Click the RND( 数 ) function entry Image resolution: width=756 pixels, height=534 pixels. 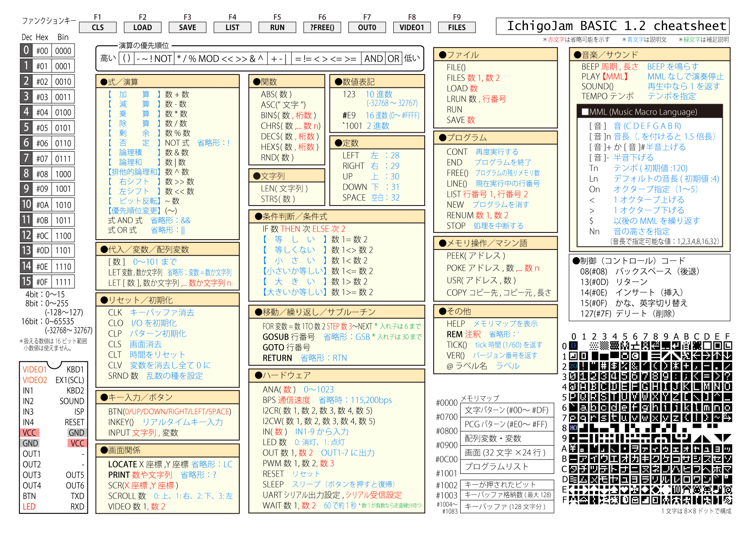(277, 158)
